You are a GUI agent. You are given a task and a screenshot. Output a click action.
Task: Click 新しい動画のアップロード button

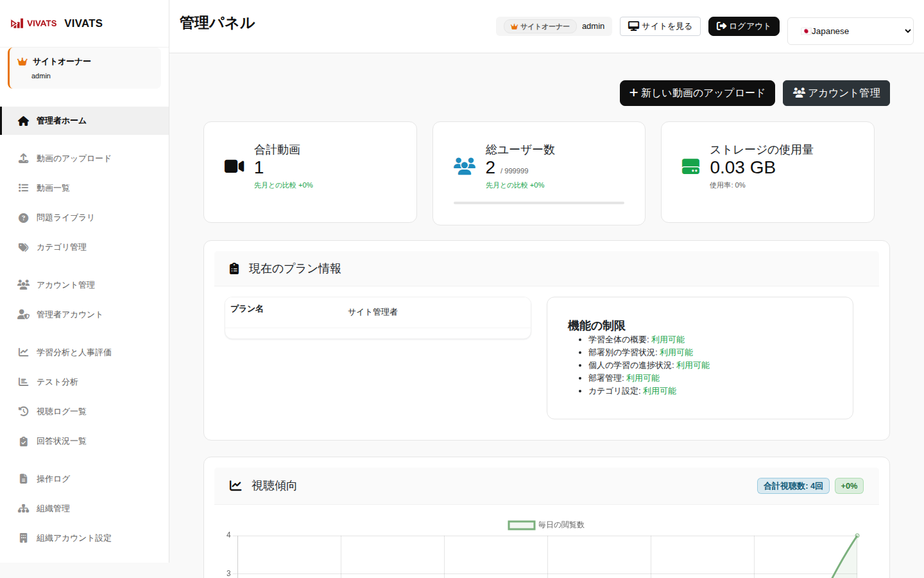coord(697,93)
